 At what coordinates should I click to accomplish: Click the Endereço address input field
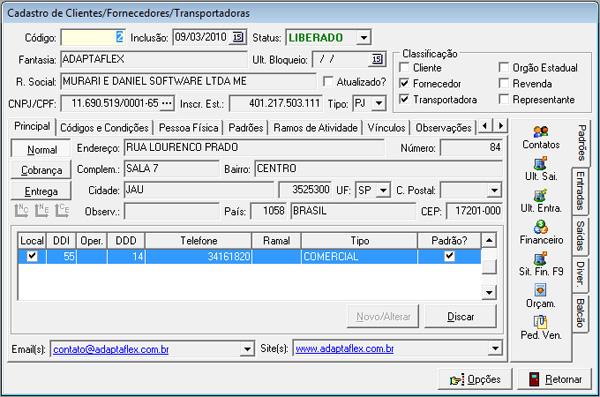(254, 147)
